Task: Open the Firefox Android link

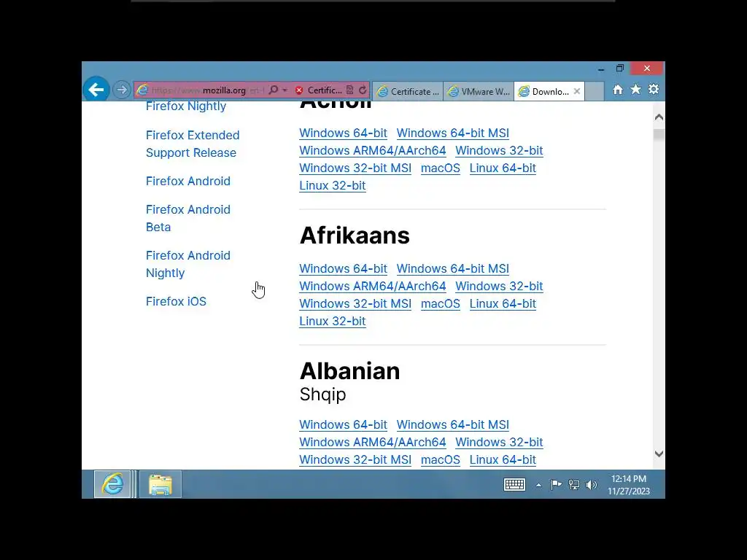Action: click(188, 181)
